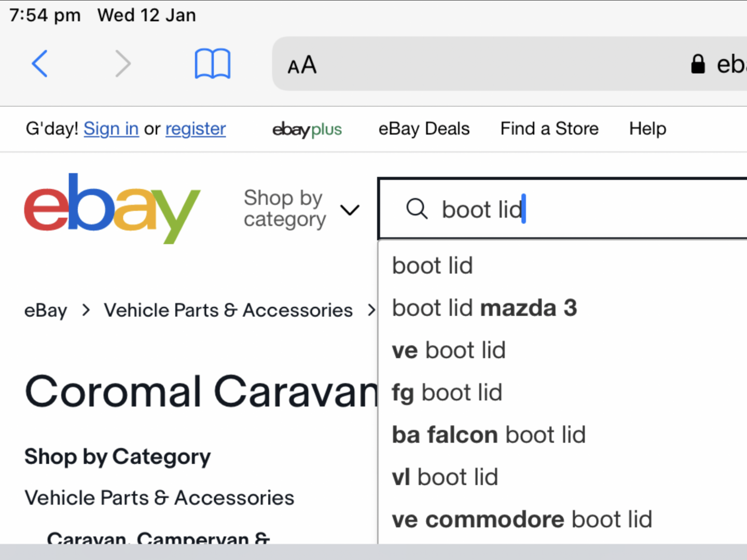The width and height of the screenshot is (747, 560).
Task: Tap the Safari forward arrow
Action: (x=122, y=64)
